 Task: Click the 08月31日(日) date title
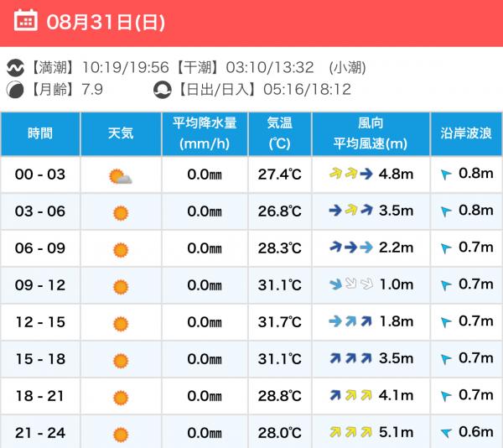106,23
